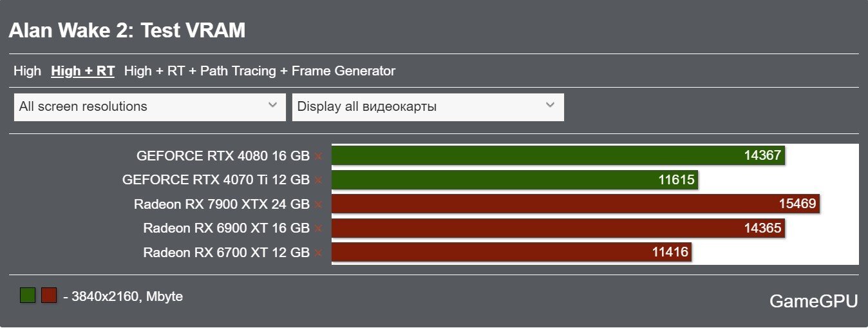Open the Display all видеокарты dropdown
This screenshot has width=868, height=328.
coord(428,107)
